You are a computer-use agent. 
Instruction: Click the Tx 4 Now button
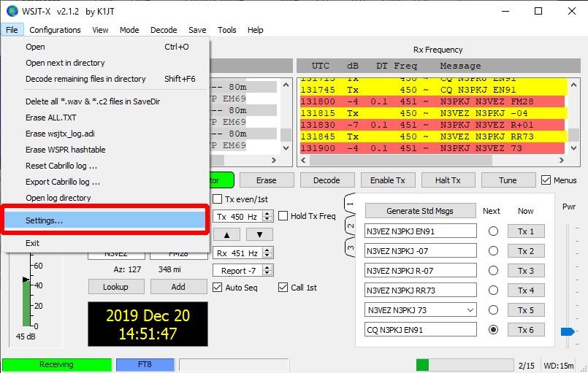526,291
